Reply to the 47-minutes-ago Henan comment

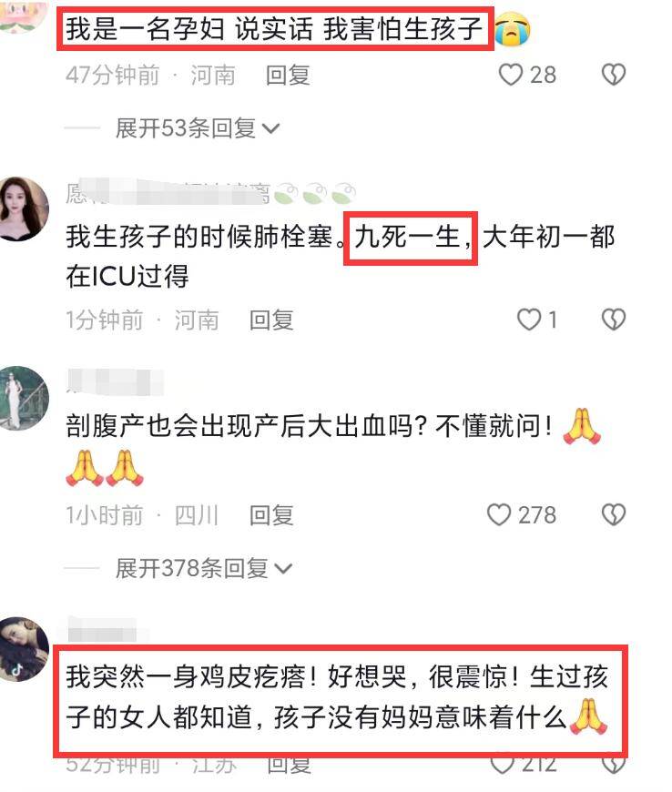[288, 76]
